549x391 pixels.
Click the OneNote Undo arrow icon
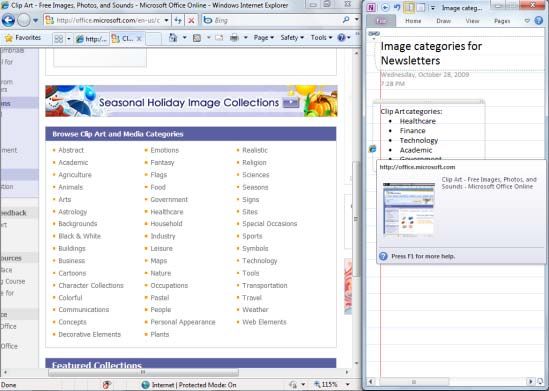397,7
